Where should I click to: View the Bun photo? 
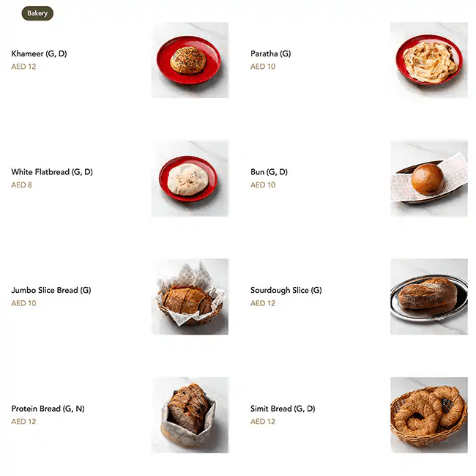pyautogui.click(x=429, y=178)
